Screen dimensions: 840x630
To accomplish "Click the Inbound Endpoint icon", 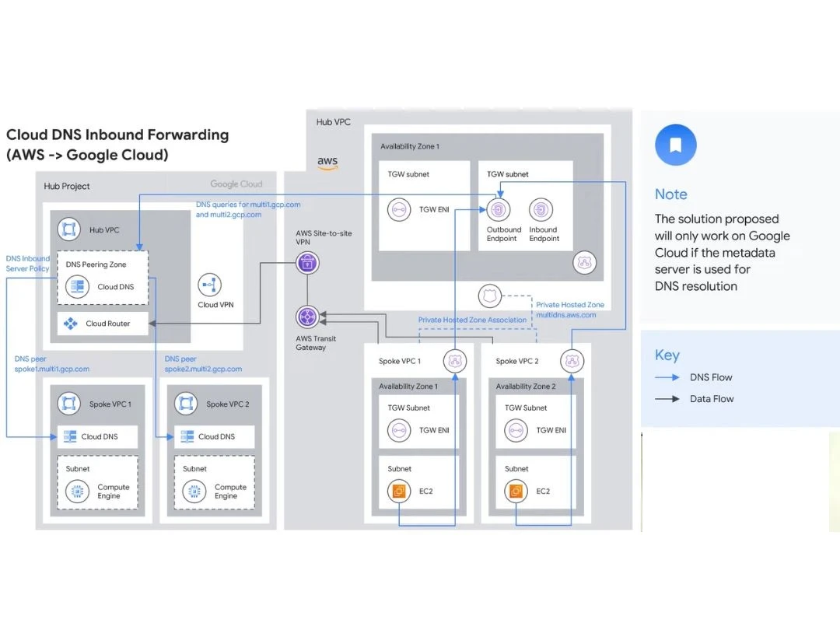I will point(542,210).
